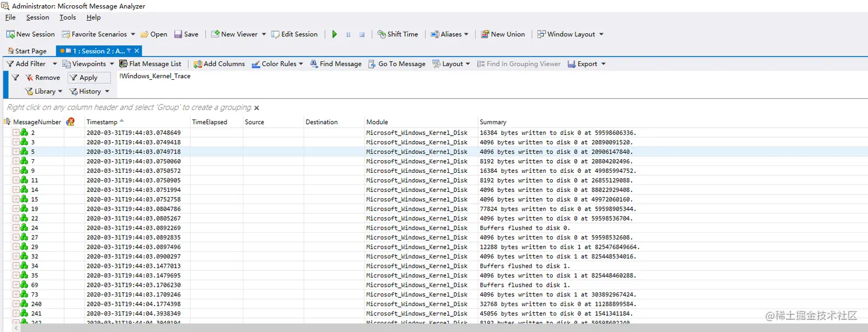Image resolution: width=868 pixels, height=332 pixels.
Task: Select 'Buffers flushed to disk 0.' summary
Action: [x=526, y=228]
